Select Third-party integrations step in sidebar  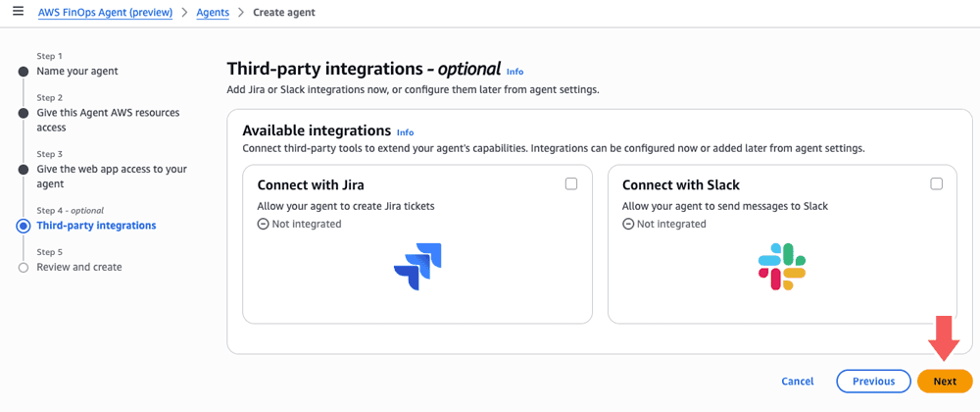click(96, 225)
